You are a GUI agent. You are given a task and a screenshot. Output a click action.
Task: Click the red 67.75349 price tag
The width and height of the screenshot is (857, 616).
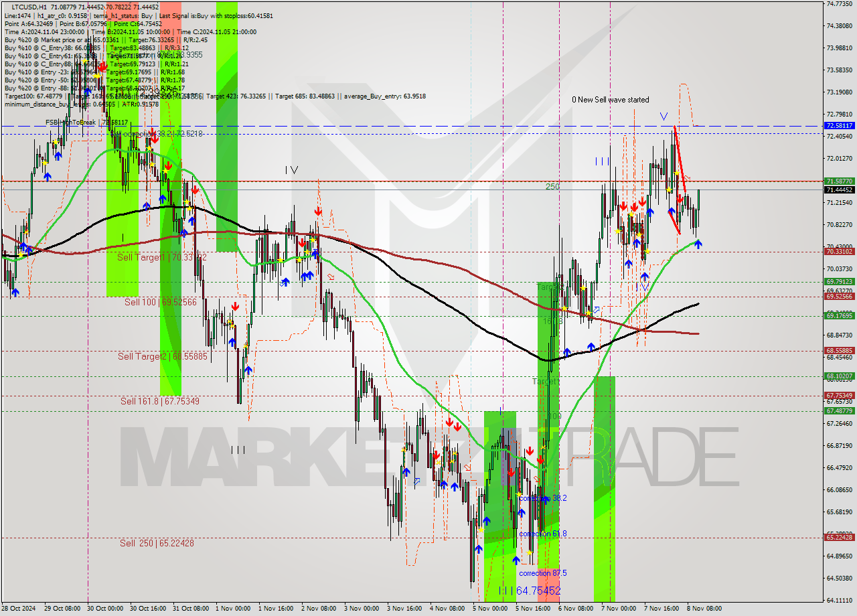click(840, 395)
